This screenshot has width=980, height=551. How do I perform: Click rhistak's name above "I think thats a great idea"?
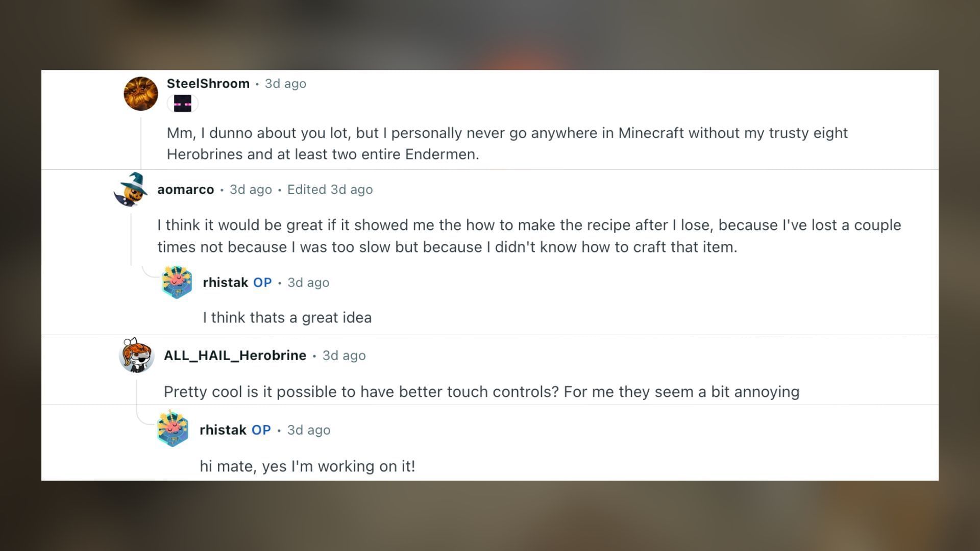(x=225, y=283)
